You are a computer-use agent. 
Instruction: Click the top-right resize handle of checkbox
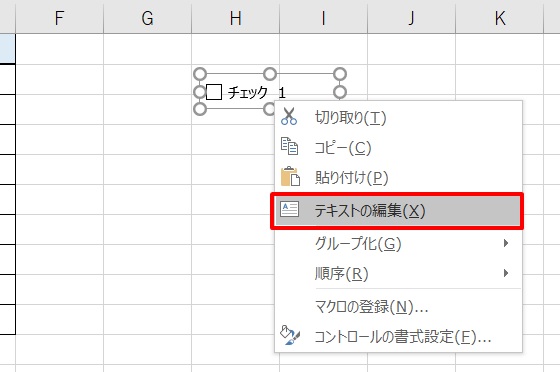point(340,74)
